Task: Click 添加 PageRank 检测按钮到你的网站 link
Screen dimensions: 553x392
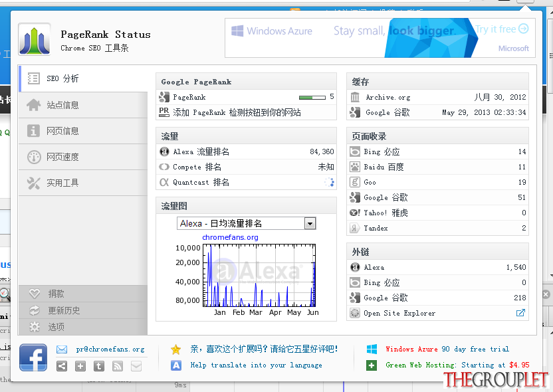Action: pos(237,112)
